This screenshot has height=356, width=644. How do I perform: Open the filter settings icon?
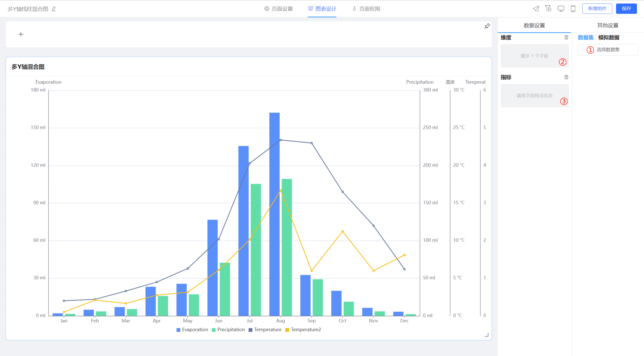click(548, 9)
